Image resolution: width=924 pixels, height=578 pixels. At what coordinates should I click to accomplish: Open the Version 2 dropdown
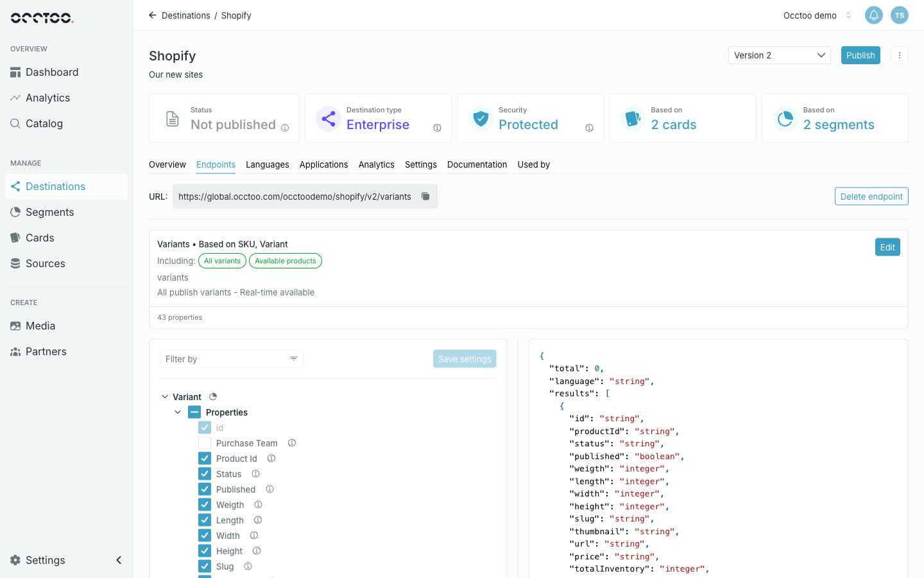pyautogui.click(x=780, y=55)
